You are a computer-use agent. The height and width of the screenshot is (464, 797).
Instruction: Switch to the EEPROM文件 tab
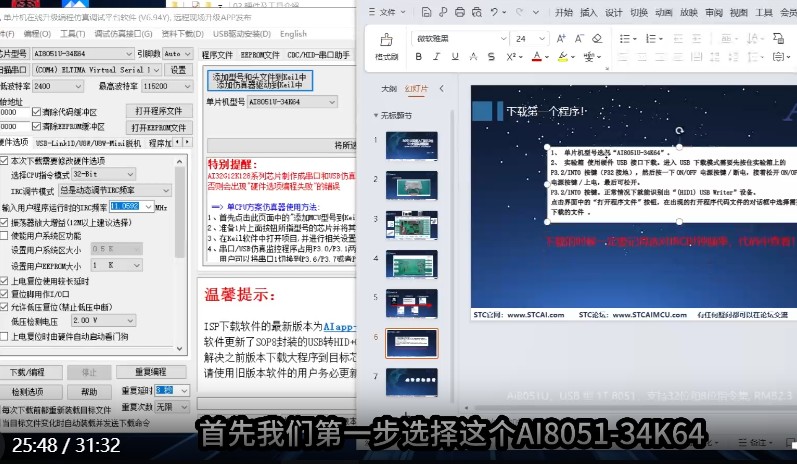(x=260, y=54)
